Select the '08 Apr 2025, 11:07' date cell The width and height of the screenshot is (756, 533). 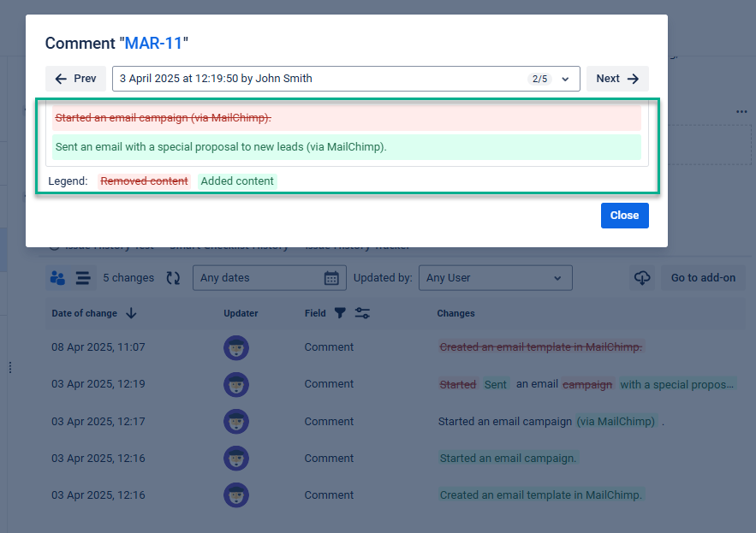[98, 347]
